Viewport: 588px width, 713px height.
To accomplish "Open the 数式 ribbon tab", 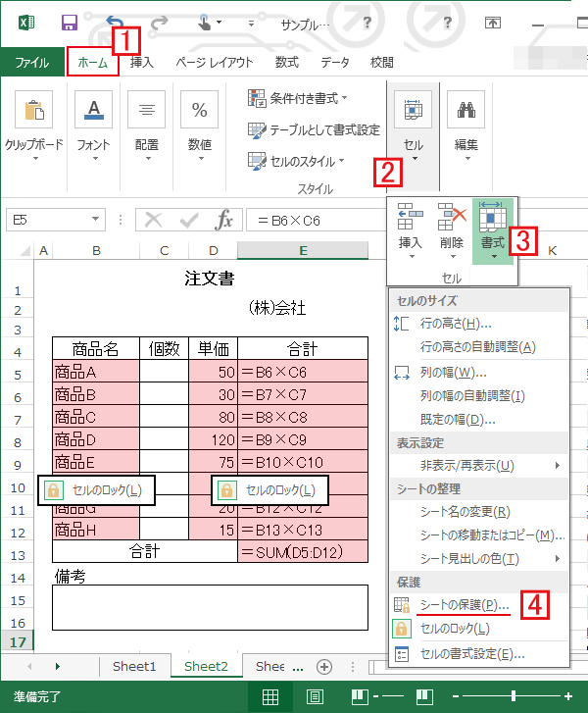I will (x=287, y=63).
